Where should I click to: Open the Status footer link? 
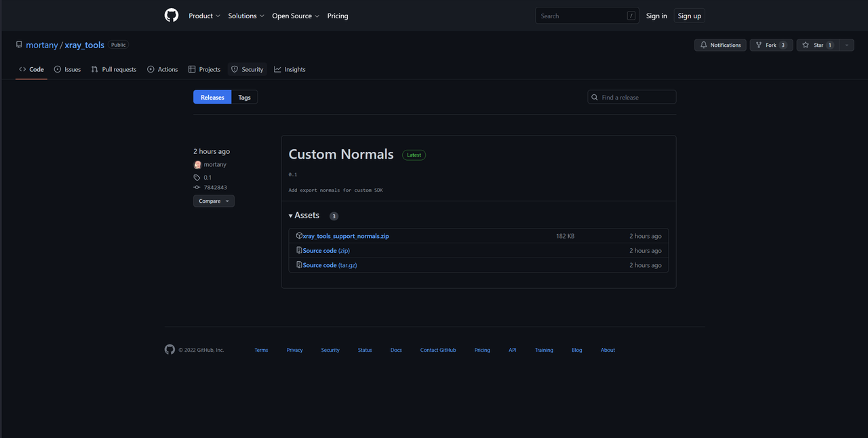click(365, 350)
